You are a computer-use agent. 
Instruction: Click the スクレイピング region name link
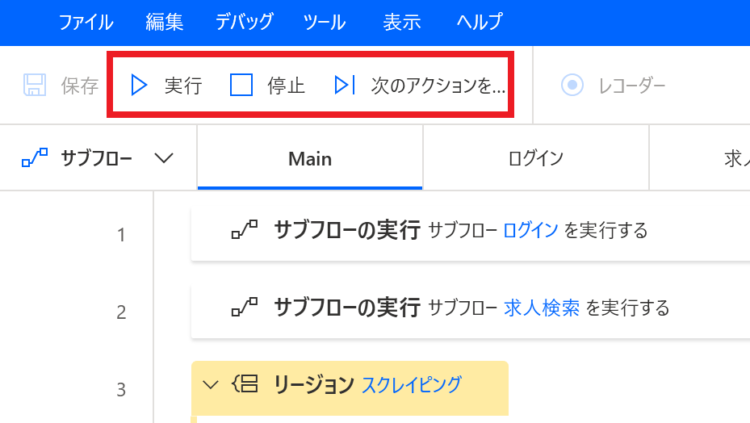point(412,384)
